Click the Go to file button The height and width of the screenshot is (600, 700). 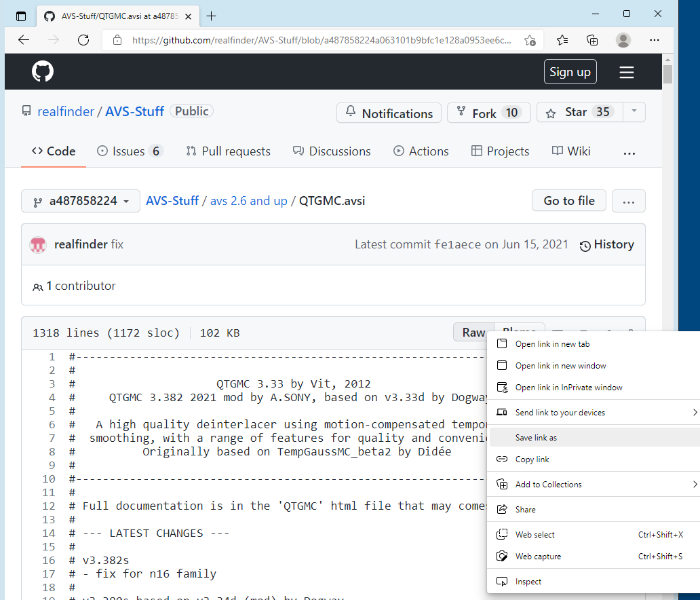pyautogui.click(x=568, y=201)
